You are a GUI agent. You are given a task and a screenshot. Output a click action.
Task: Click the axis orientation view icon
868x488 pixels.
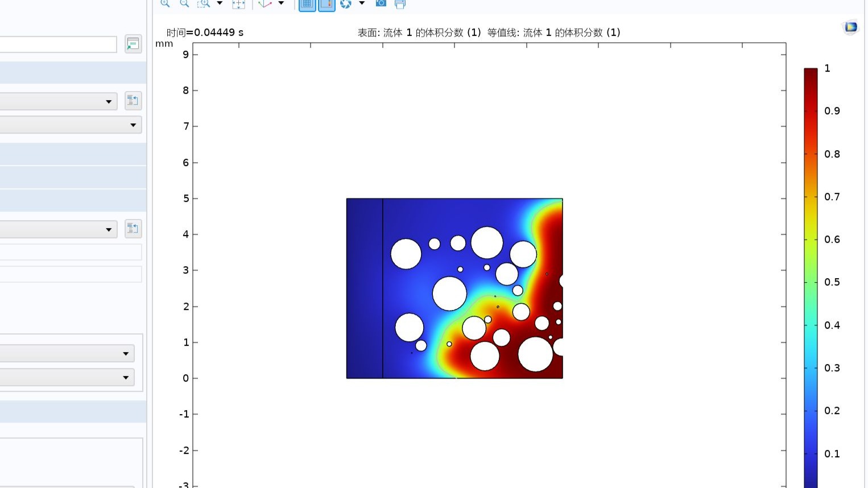pos(265,3)
